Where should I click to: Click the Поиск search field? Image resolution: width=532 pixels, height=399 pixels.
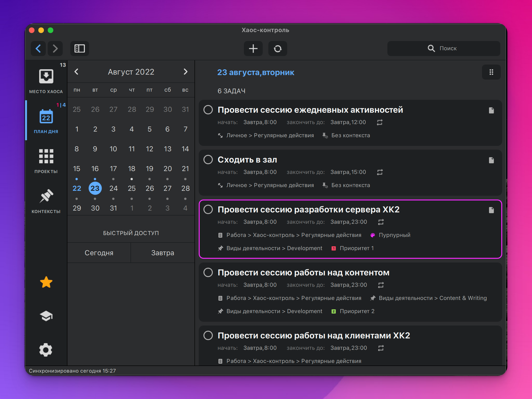coord(444,48)
